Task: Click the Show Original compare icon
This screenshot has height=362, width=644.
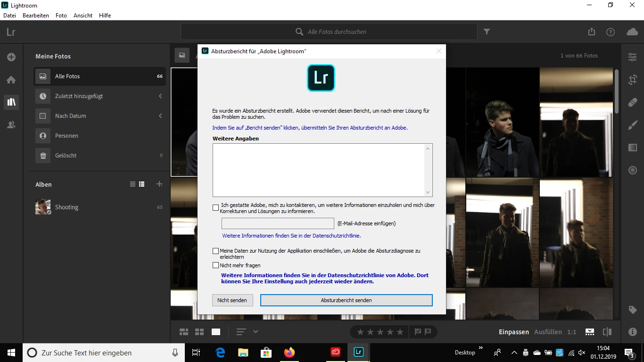Action: tap(607, 332)
